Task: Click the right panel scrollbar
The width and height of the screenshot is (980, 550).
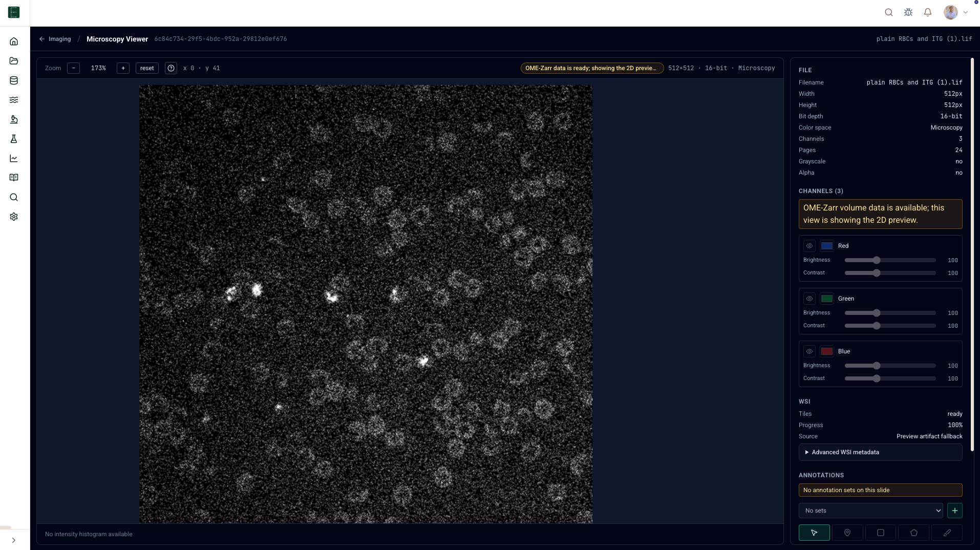Action: 972,255
